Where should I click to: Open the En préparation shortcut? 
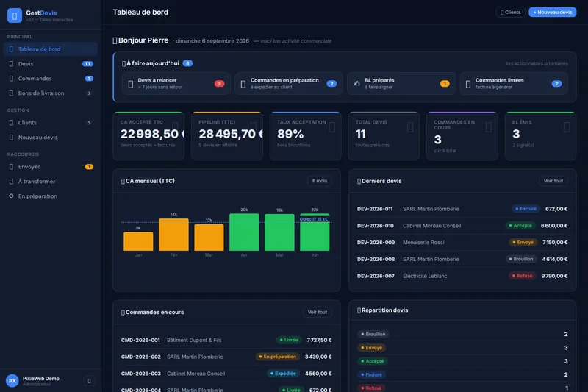[x=50, y=196]
